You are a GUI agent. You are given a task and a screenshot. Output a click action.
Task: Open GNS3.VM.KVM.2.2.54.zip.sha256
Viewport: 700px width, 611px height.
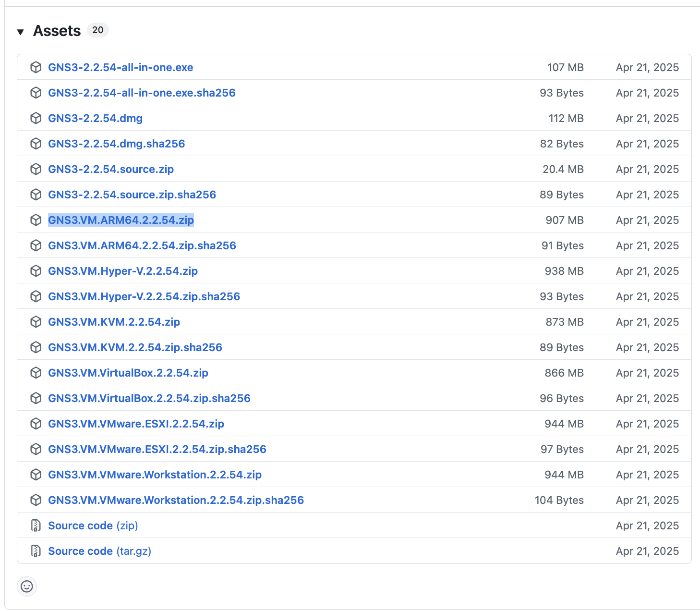[x=135, y=347]
